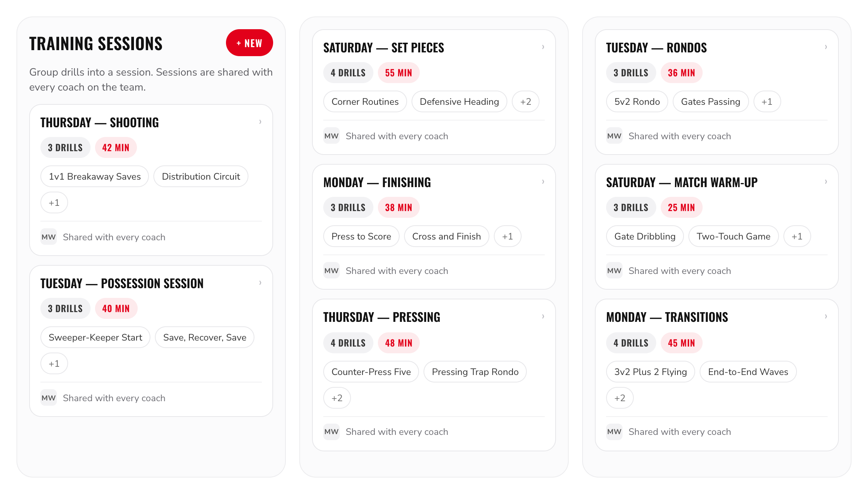
Task: Expand chevron on Thursday — Shooting card
Action: pos(260,122)
